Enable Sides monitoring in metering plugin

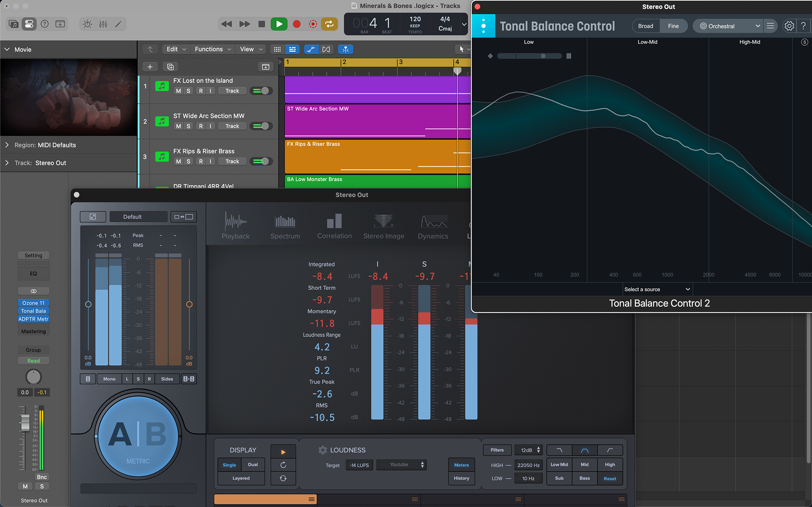point(167,379)
